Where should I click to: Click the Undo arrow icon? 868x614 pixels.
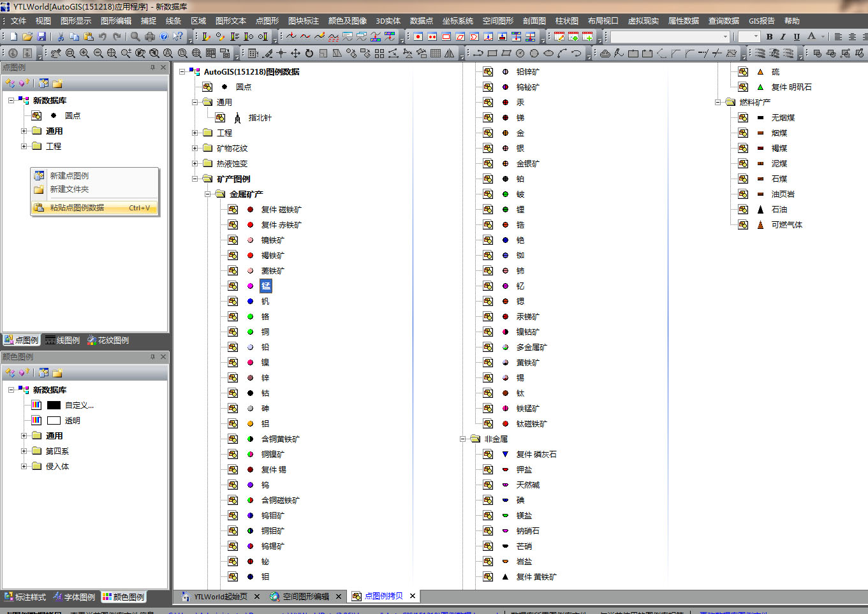(103, 37)
